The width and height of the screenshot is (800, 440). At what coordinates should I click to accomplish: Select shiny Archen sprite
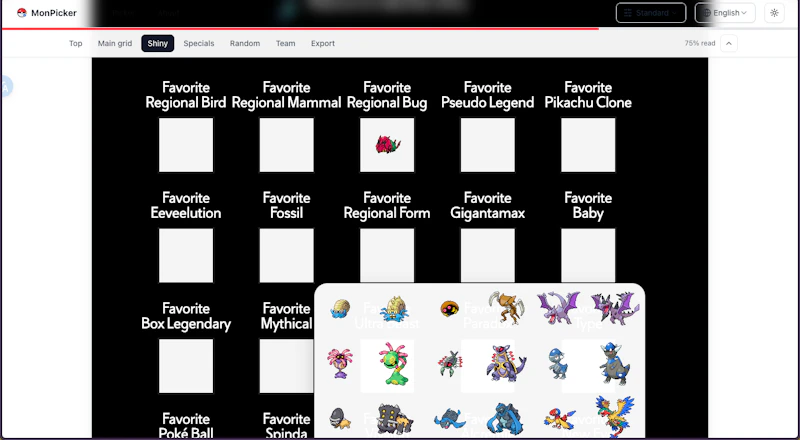tap(559, 419)
